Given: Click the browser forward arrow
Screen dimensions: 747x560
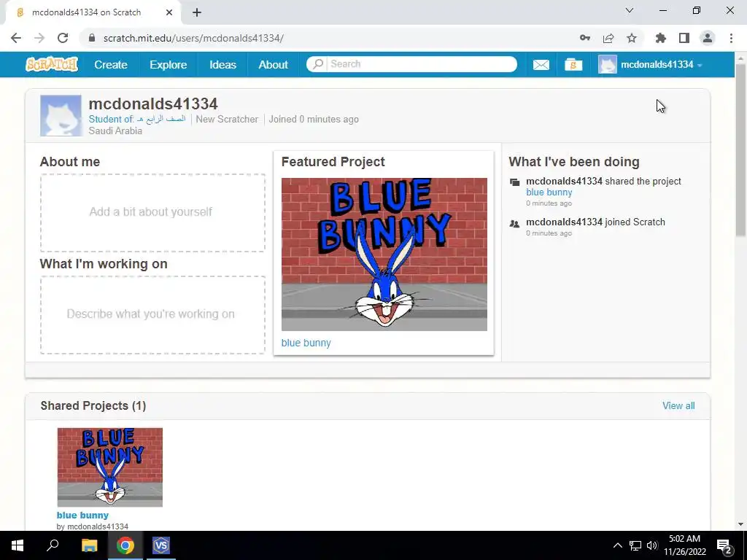Looking at the screenshot, I should click(39, 38).
